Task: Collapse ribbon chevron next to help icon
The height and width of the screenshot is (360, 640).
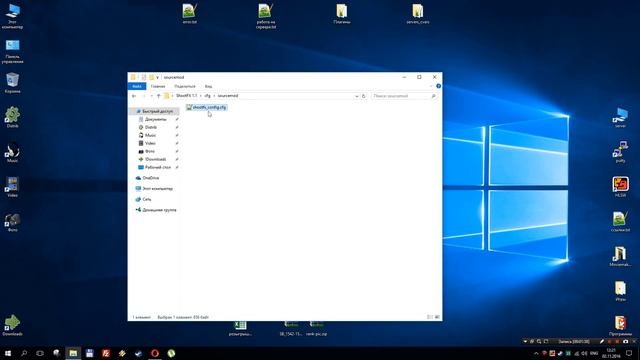Action: [x=431, y=86]
